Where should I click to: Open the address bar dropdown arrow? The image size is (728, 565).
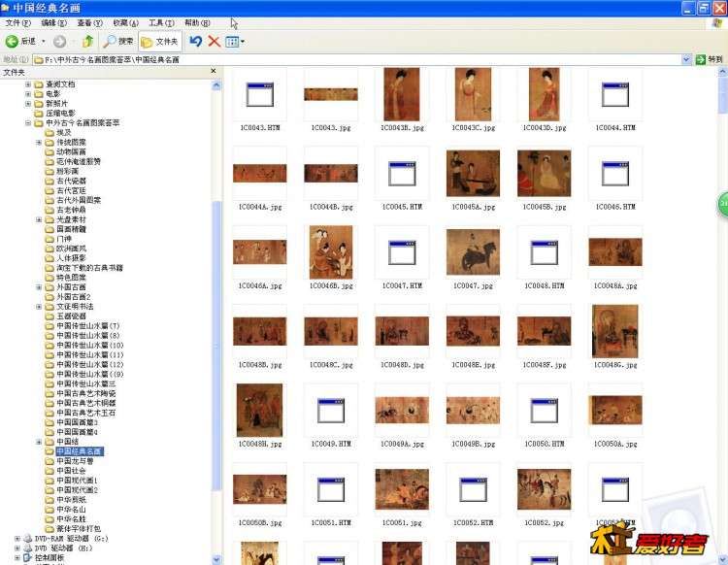coord(686,59)
